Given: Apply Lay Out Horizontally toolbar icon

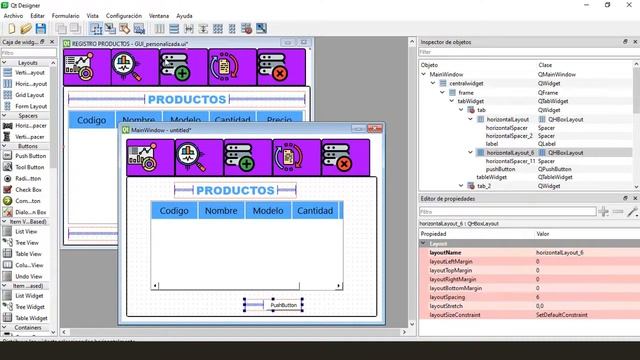Looking at the screenshot, I should 160,29.
